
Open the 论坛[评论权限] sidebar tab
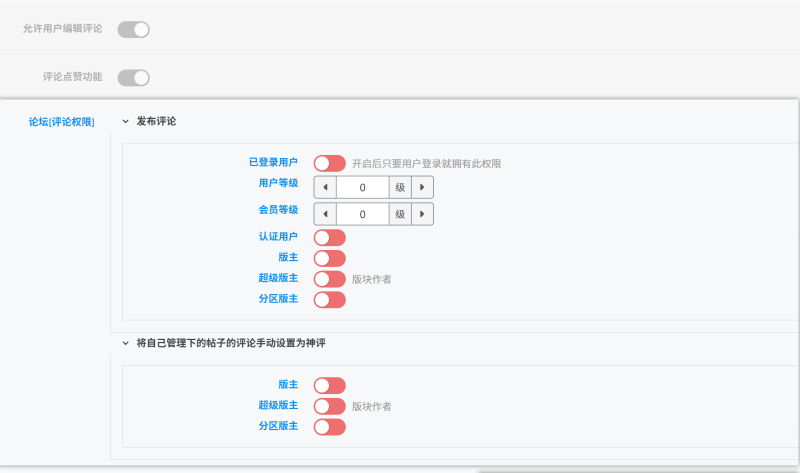point(62,122)
